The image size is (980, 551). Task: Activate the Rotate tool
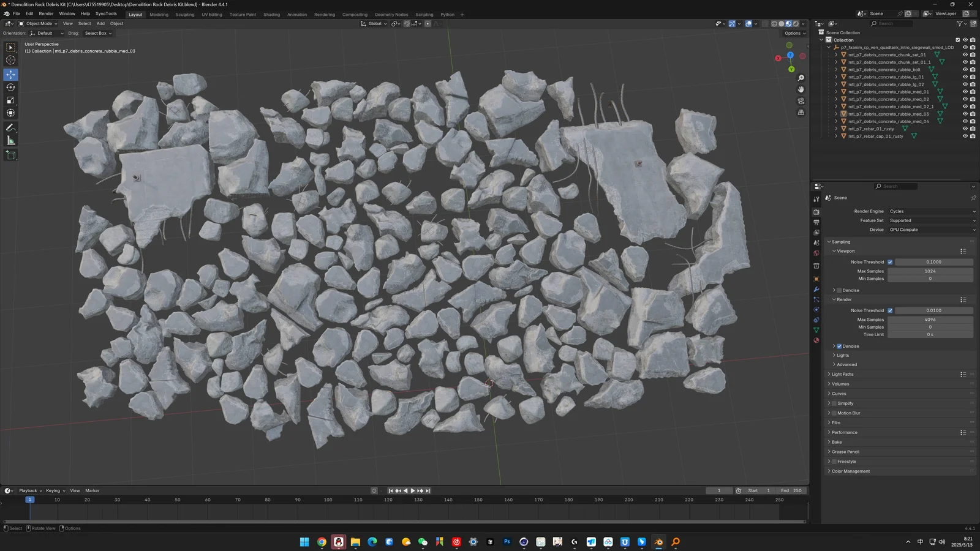click(x=10, y=87)
